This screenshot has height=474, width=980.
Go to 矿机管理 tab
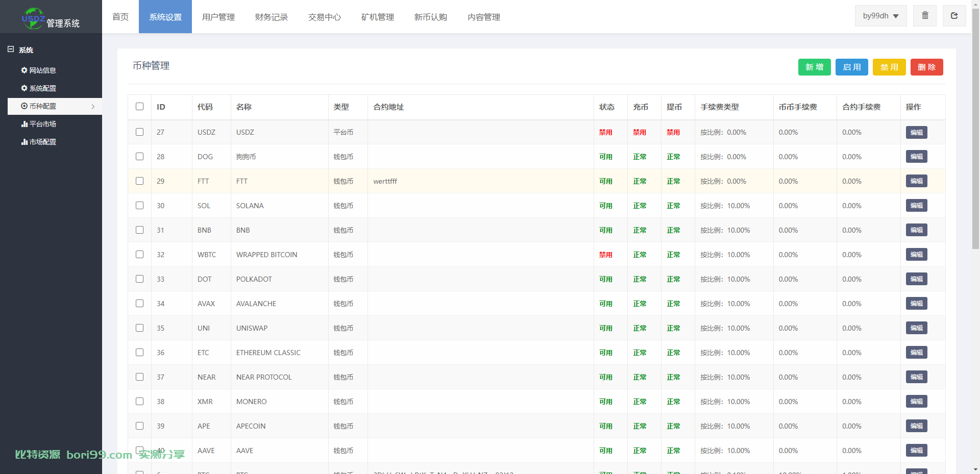click(378, 17)
